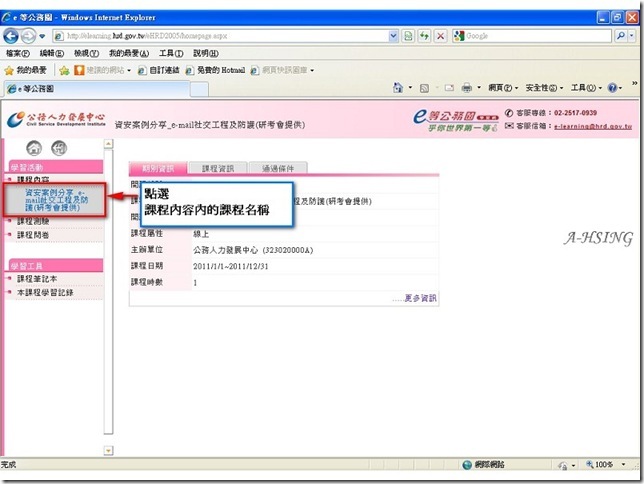Screen dimensions: 644x484
Task: Click the protected mode status bar icon
Action: point(562,465)
